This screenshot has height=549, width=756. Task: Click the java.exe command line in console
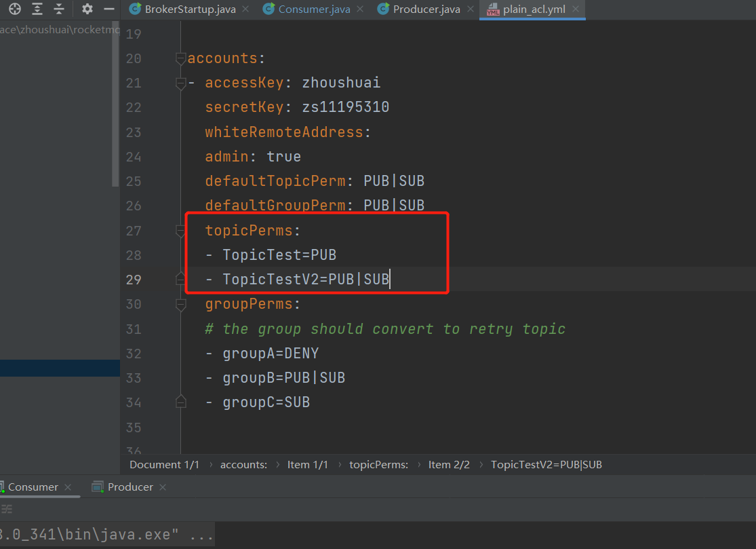106,534
